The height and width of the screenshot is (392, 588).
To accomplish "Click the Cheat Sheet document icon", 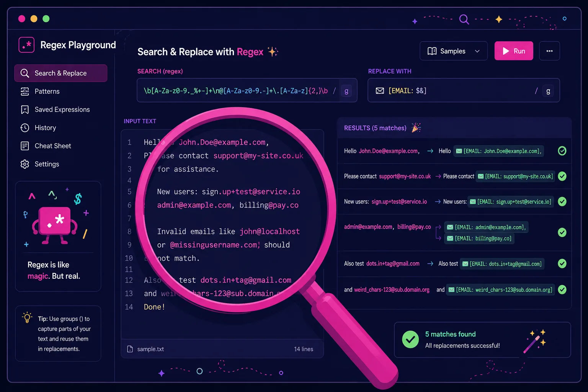I will [x=25, y=146].
